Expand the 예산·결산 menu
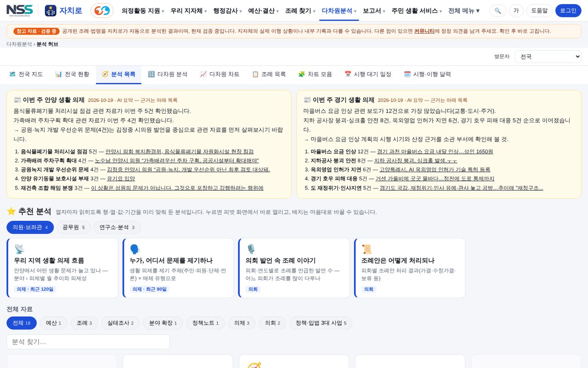The image size is (588, 368). pyautogui.click(x=264, y=11)
